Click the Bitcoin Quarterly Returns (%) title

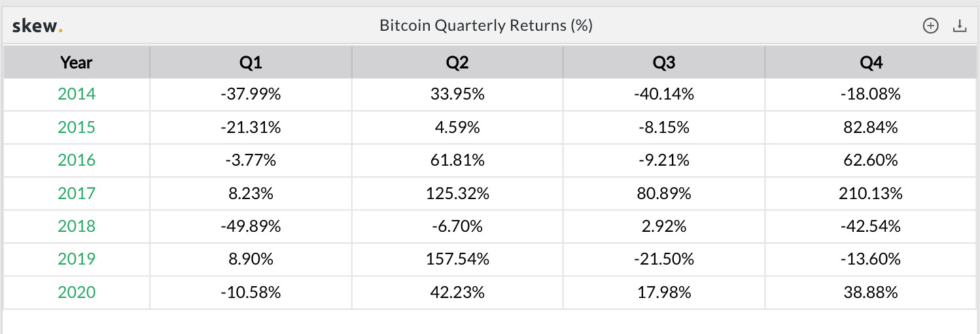click(486, 26)
